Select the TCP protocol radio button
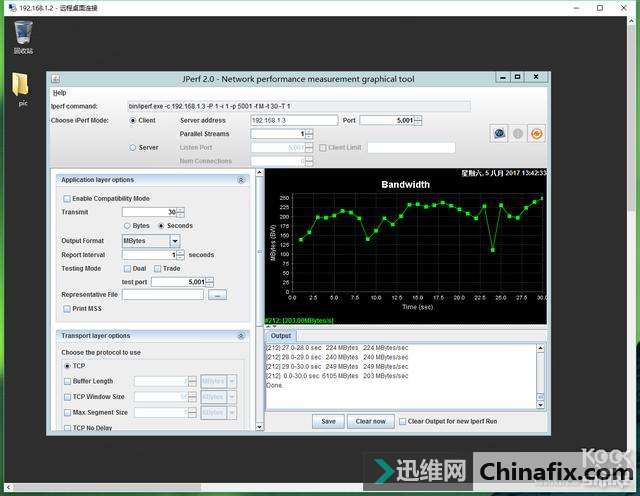Screen dimensions: 640x496 tap(67, 366)
